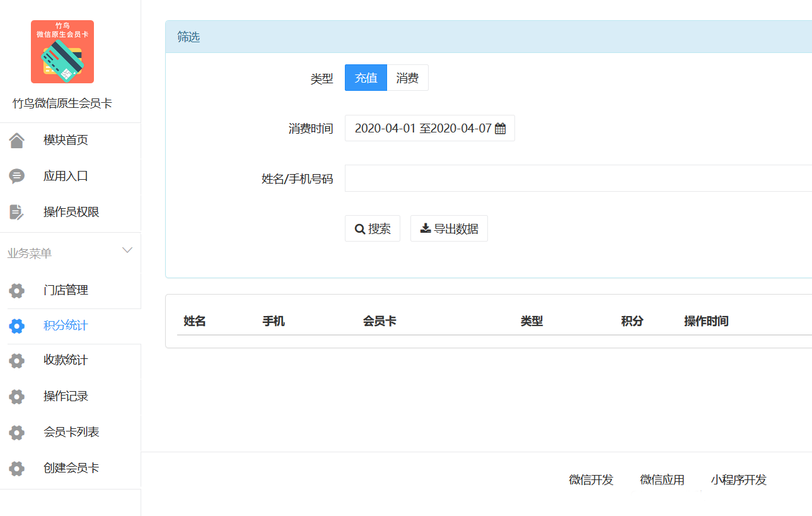The height and width of the screenshot is (516, 812).
Task: Click the 会员卡 column header
Action: tap(380, 321)
